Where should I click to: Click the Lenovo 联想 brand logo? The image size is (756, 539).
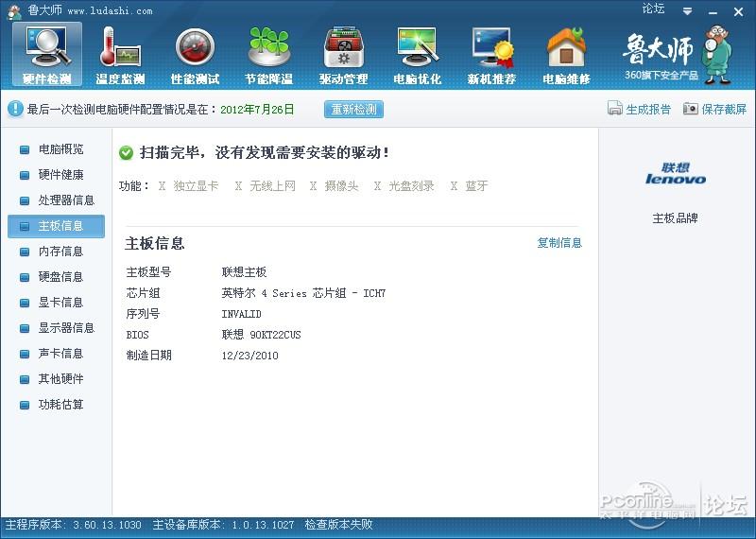pyautogui.click(x=676, y=174)
